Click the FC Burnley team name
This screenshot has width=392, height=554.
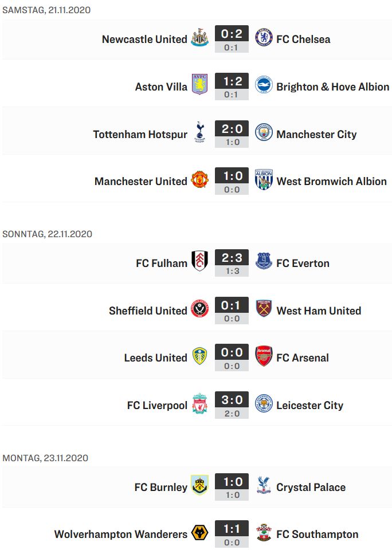click(161, 487)
